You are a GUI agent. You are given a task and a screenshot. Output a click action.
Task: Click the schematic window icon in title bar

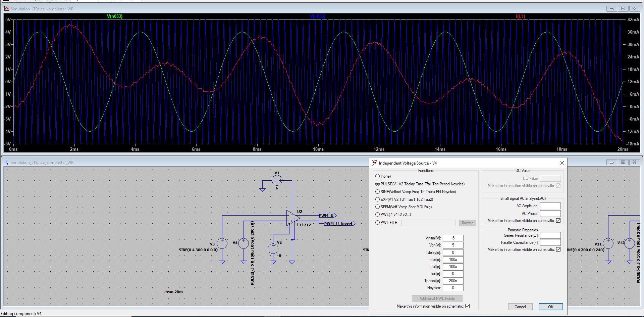coord(7,162)
